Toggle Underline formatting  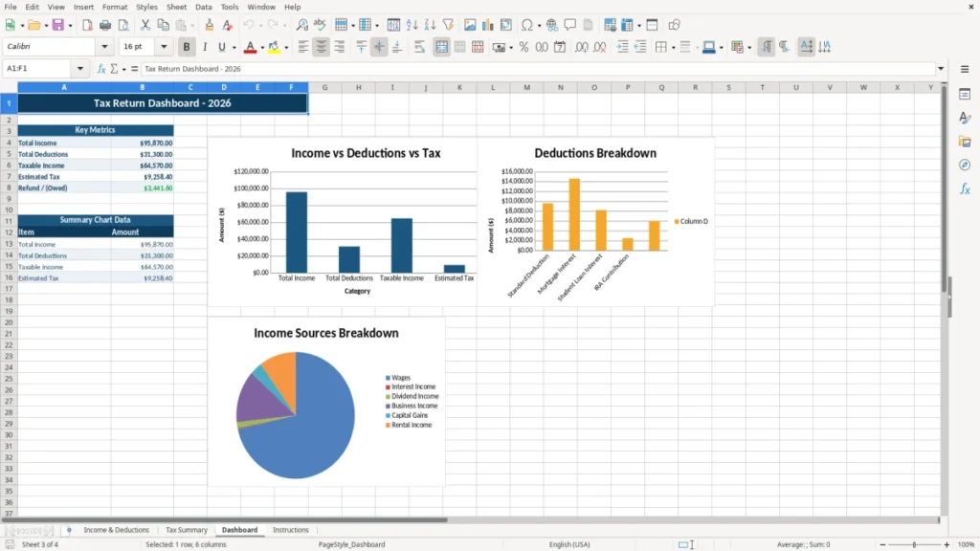222,47
